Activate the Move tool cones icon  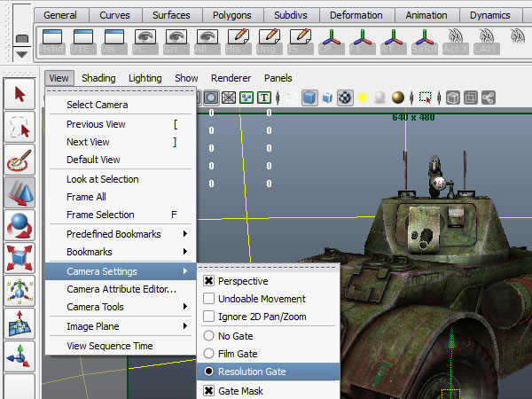[x=20, y=192]
